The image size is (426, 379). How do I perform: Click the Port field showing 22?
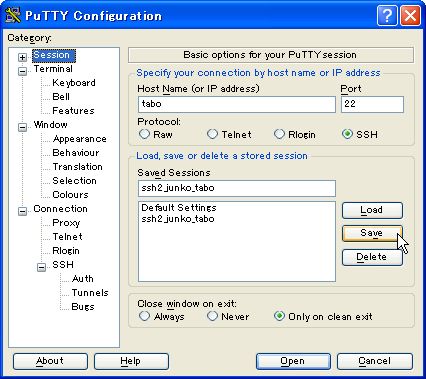click(372, 104)
